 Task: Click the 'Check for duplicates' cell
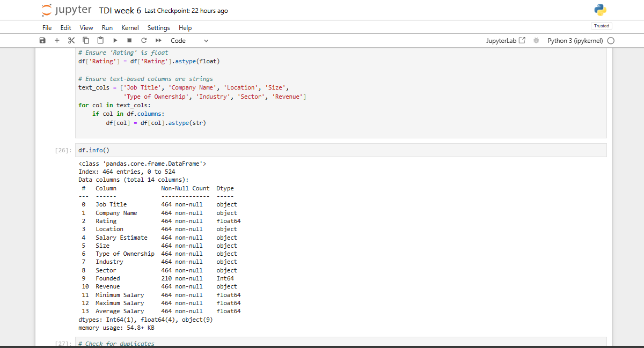(x=341, y=342)
